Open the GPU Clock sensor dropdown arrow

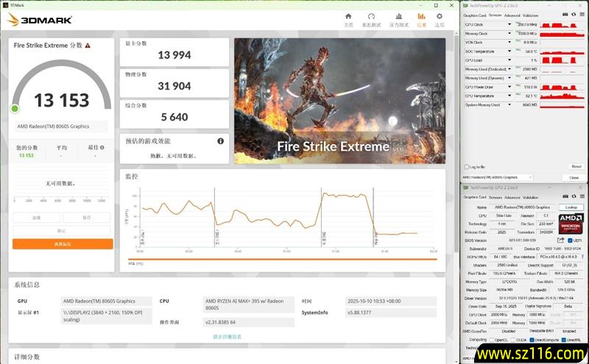point(509,24)
